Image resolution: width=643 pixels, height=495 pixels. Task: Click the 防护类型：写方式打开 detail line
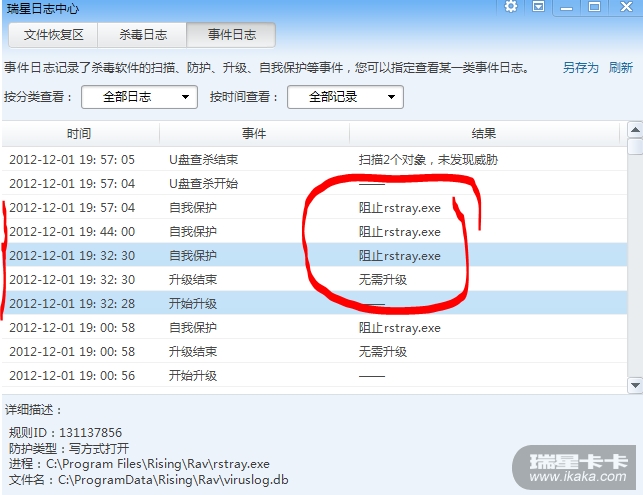tap(68, 448)
